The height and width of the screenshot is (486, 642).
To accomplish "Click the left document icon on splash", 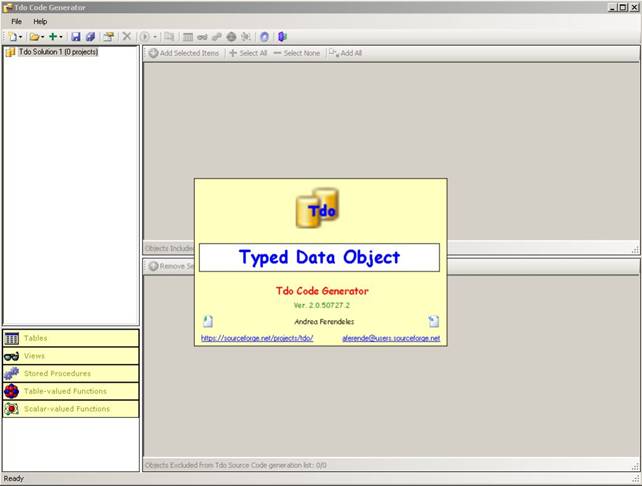I will click(208, 321).
